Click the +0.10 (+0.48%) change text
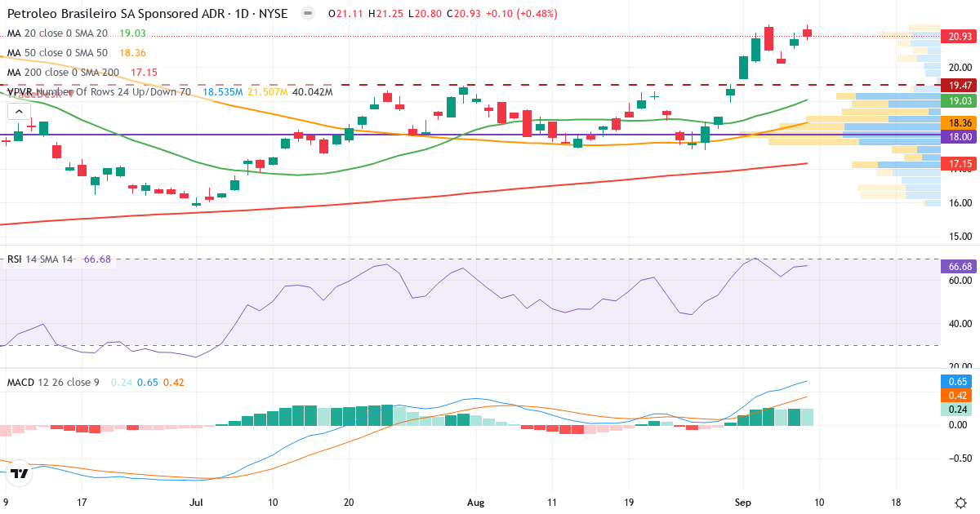980x514 pixels. [x=523, y=13]
